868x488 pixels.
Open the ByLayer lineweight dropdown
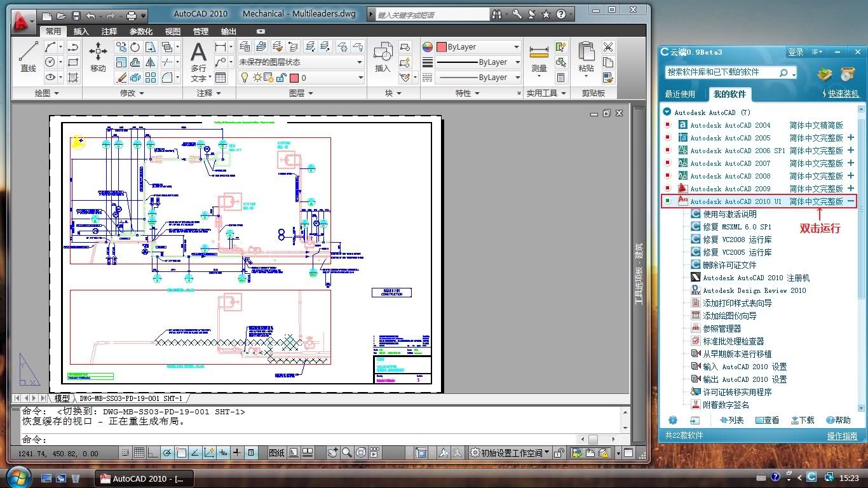478,62
